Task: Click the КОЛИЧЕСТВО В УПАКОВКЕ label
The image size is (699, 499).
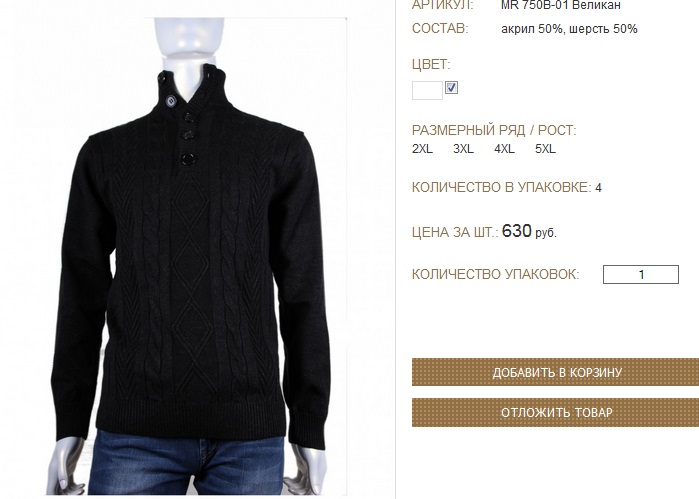Action: tap(502, 187)
